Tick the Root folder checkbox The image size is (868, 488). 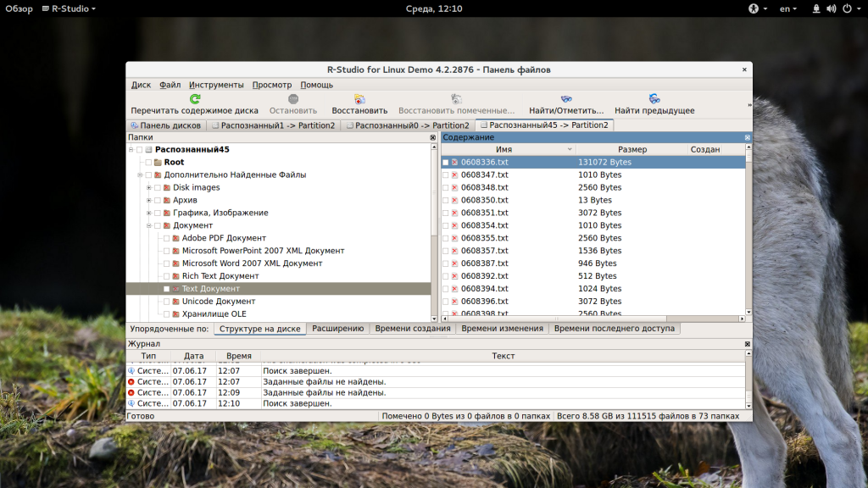point(148,162)
